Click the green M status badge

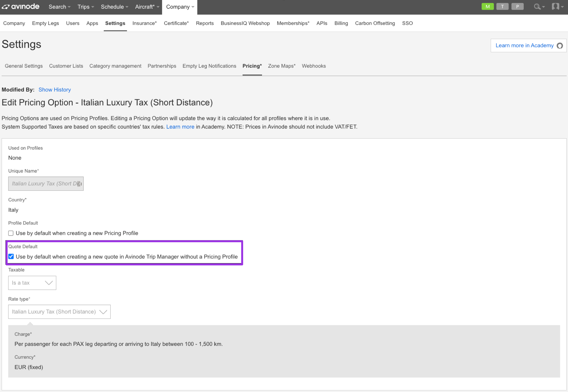pos(487,7)
